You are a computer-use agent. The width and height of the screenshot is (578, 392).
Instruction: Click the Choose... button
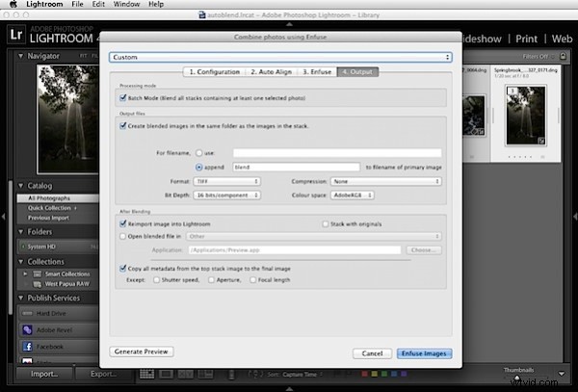point(424,250)
